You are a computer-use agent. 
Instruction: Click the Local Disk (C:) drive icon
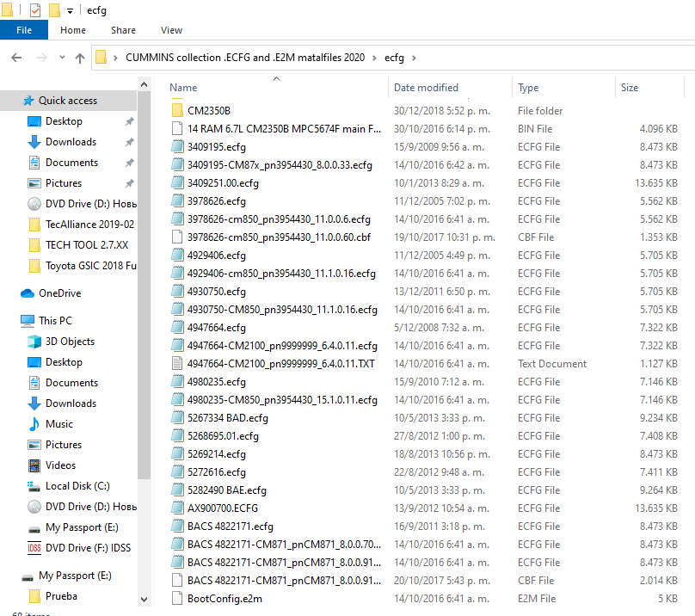coord(34,486)
